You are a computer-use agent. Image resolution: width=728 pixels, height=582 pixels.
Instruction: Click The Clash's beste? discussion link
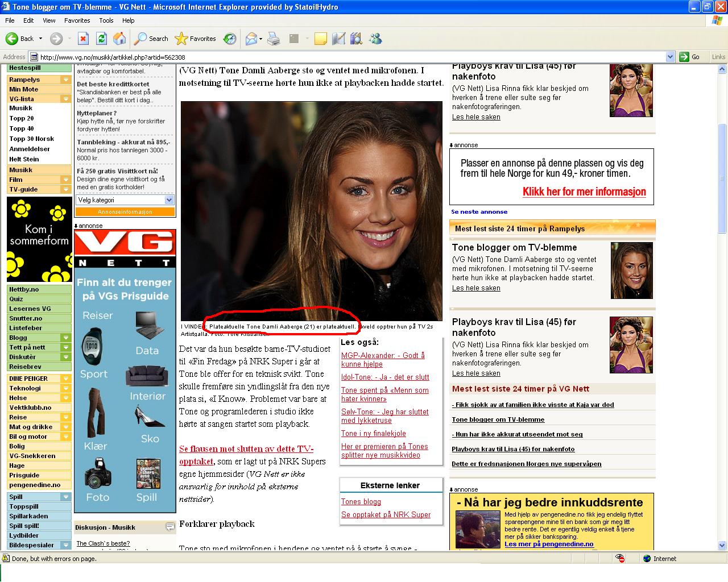[x=103, y=543]
